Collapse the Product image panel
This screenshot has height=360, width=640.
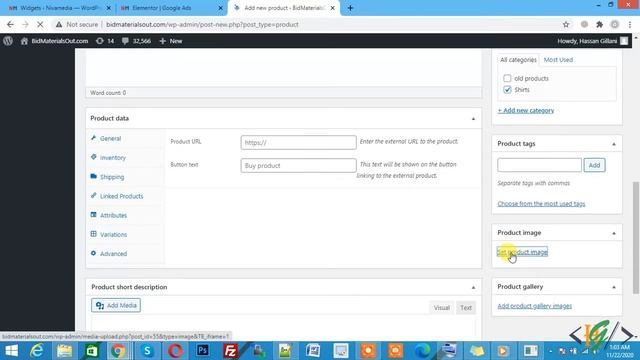pyautogui.click(x=614, y=233)
